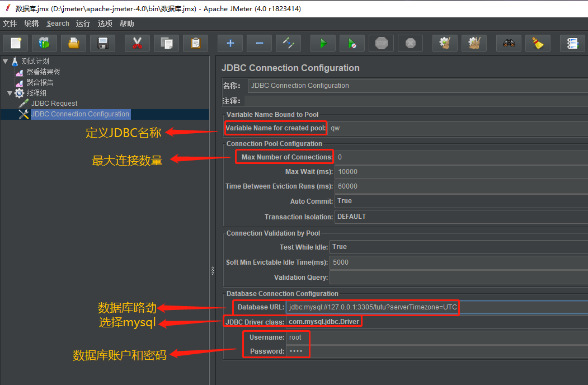Click the Open file folder icon
The image size is (588, 385).
(73, 43)
